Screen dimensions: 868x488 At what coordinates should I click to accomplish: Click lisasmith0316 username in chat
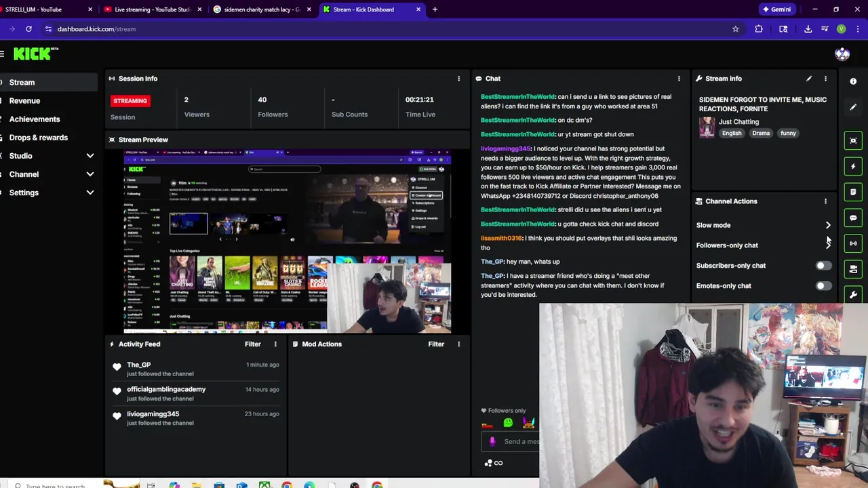[x=501, y=239]
